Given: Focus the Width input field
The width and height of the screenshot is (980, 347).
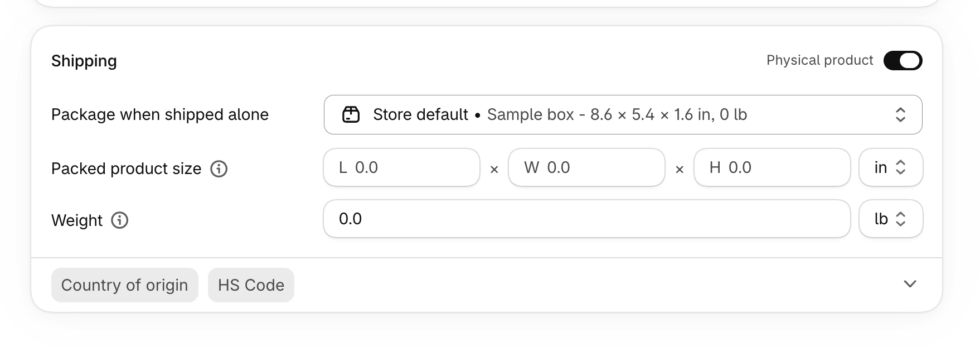Looking at the screenshot, I should point(586,167).
